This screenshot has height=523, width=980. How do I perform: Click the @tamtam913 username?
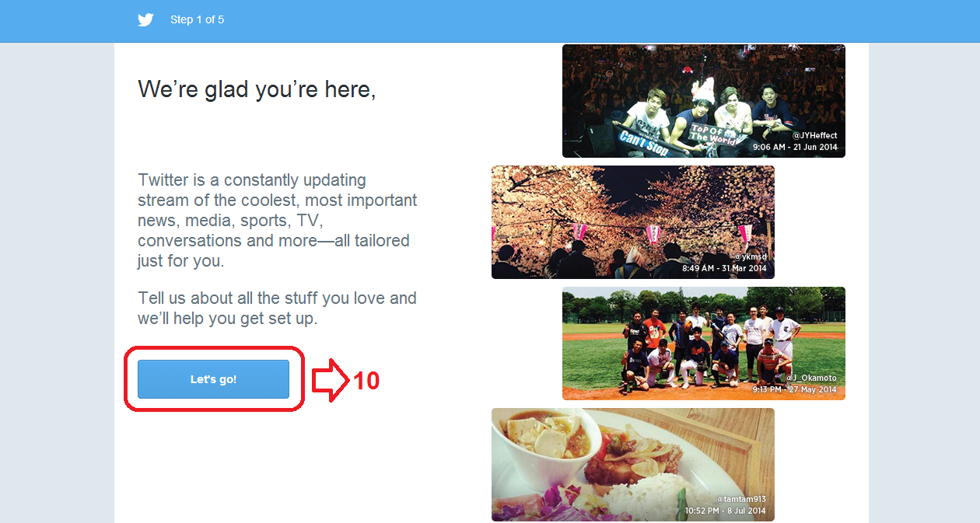coord(741,500)
